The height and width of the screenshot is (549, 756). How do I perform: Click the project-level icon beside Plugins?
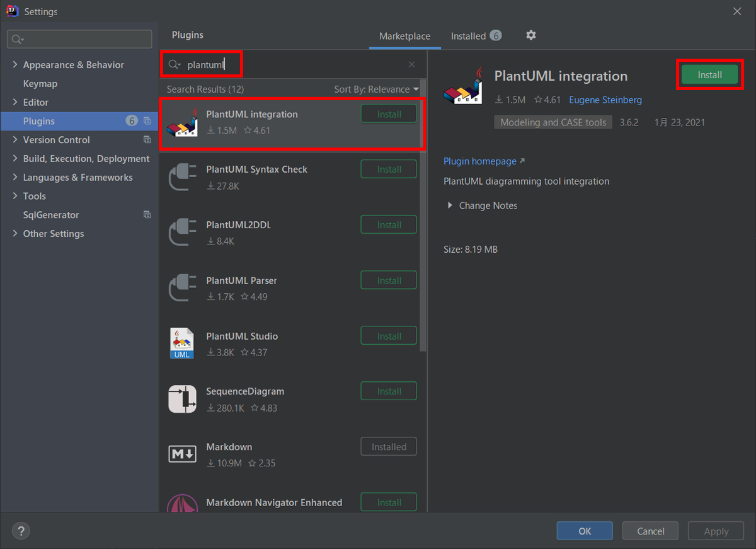point(147,121)
